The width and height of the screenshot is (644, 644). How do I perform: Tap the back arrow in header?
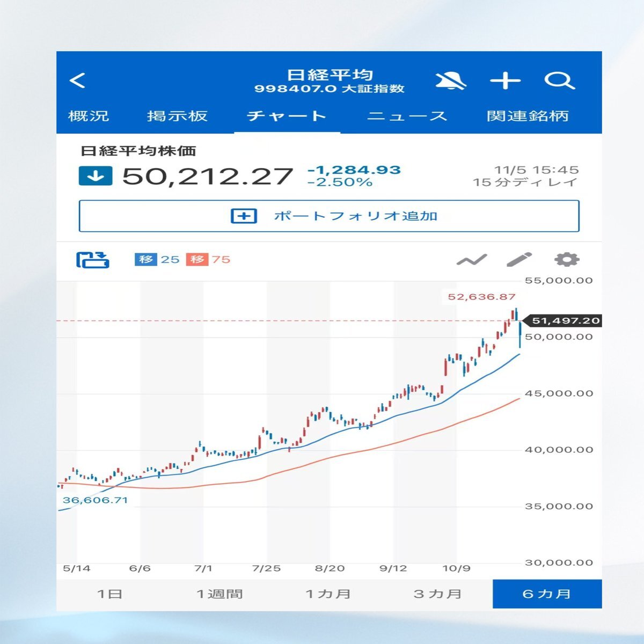(78, 81)
